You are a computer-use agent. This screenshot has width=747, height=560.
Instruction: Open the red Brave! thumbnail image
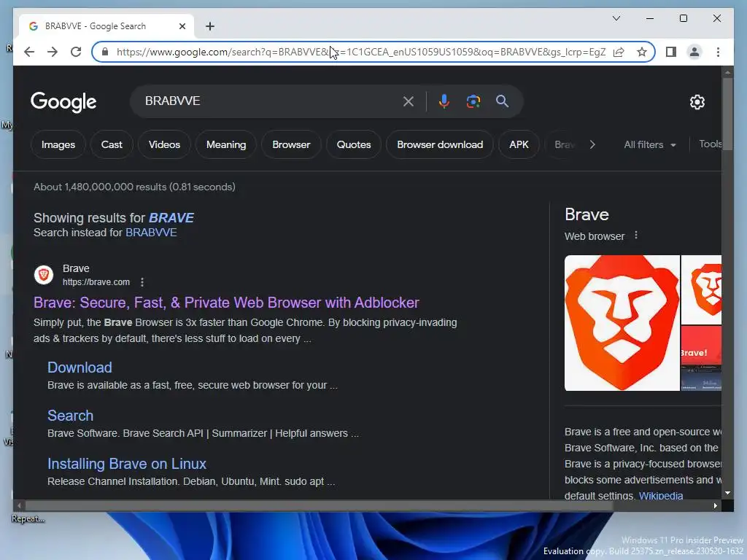pyautogui.click(x=701, y=346)
